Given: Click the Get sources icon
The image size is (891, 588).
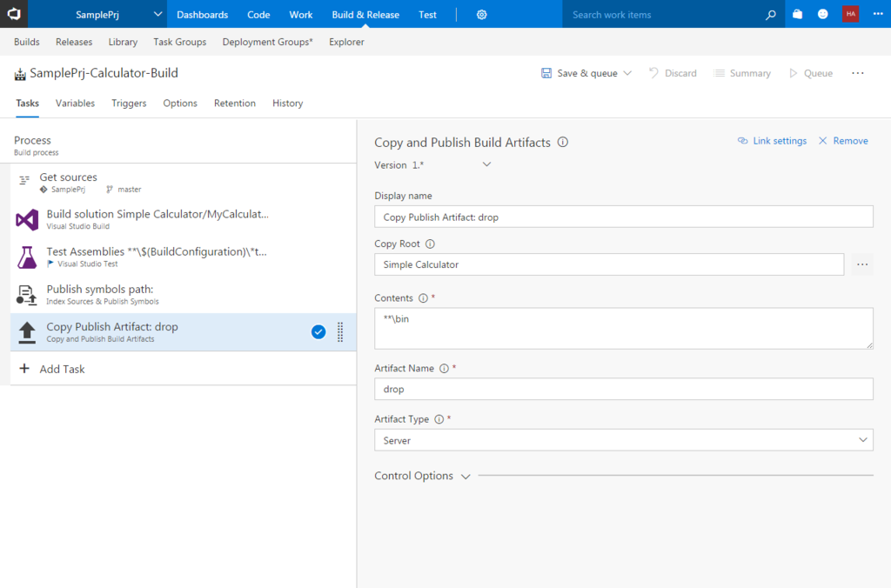Looking at the screenshot, I should [x=23, y=180].
